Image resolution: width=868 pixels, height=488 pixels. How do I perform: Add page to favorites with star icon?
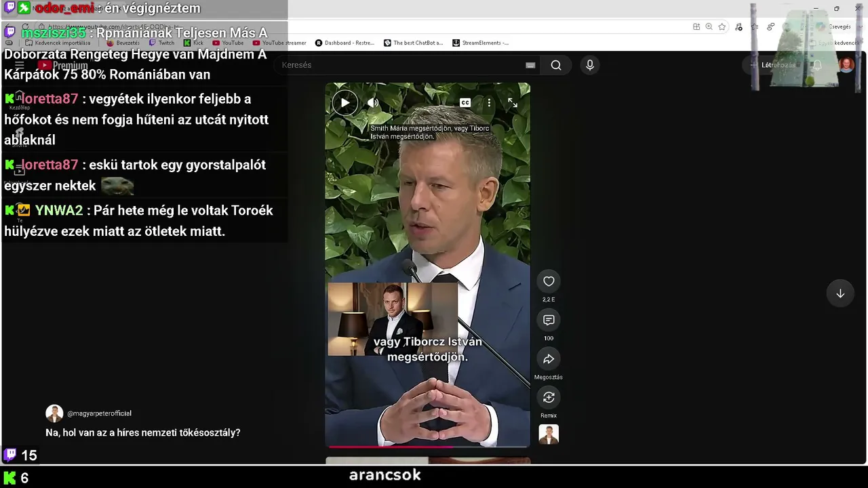(x=722, y=26)
